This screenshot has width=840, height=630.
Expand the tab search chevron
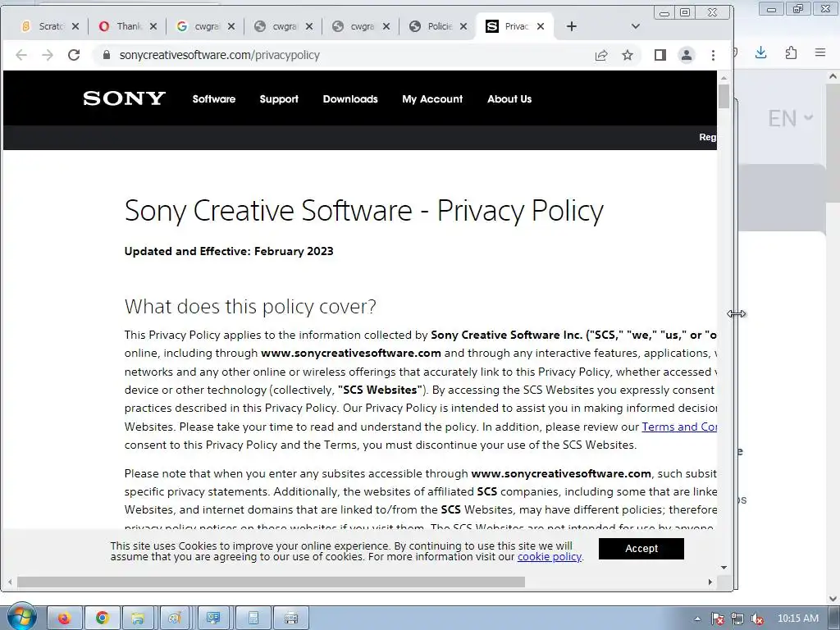636,26
